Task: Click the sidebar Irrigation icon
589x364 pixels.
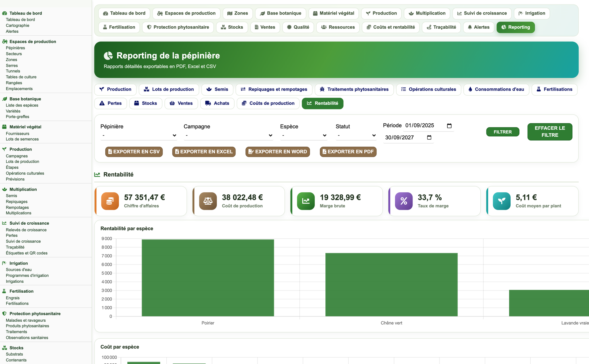Action: [x=5, y=263]
